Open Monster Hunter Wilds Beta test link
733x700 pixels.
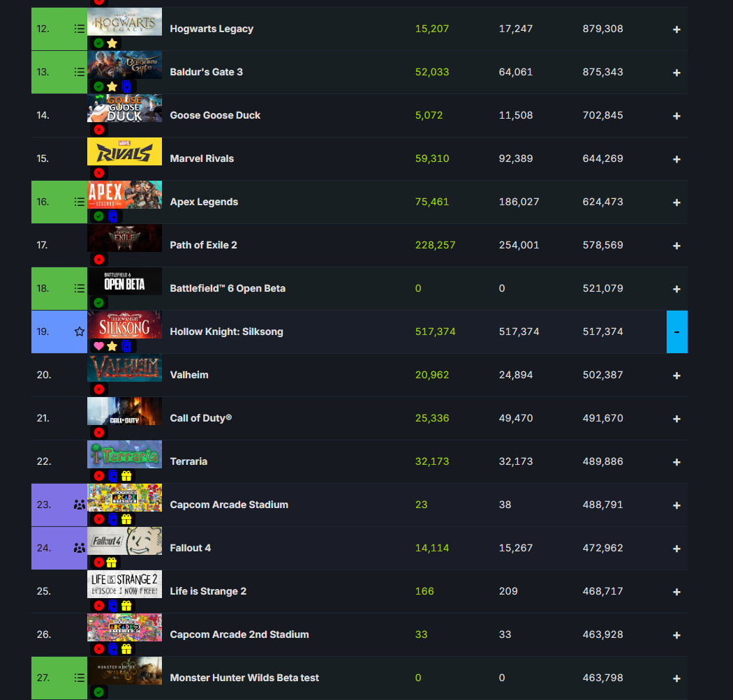point(244,678)
